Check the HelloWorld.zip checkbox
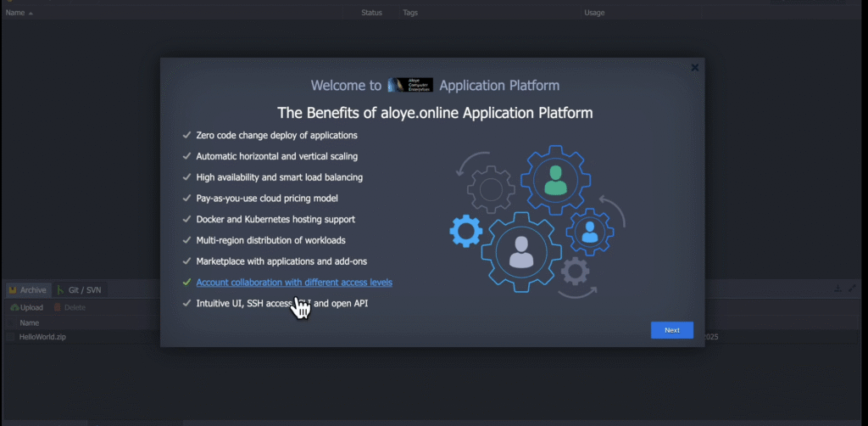The image size is (868, 426). point(11,337)
